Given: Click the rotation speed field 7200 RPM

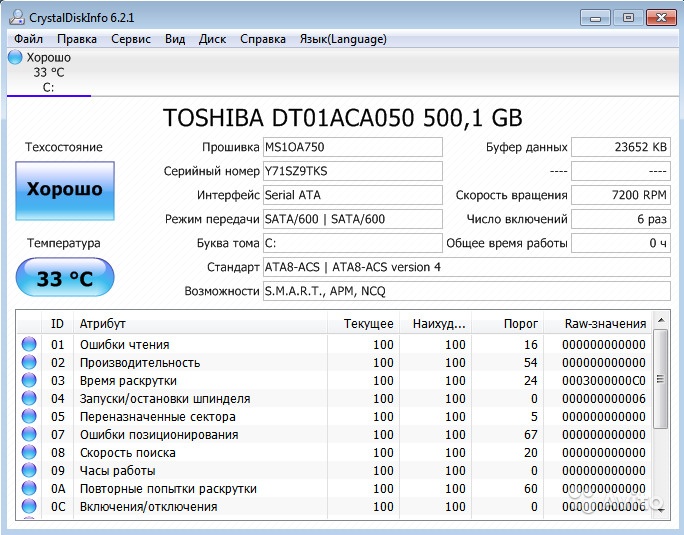Looking at the screenshot, I should point(621,195).
